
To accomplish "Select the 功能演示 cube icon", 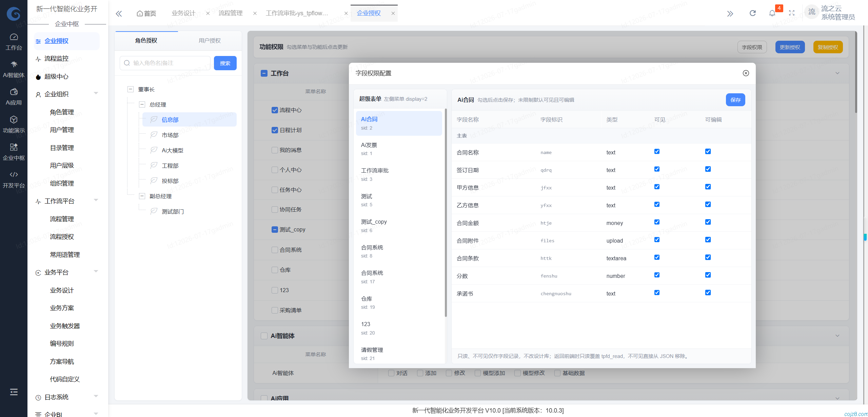I will pos(14,119).
